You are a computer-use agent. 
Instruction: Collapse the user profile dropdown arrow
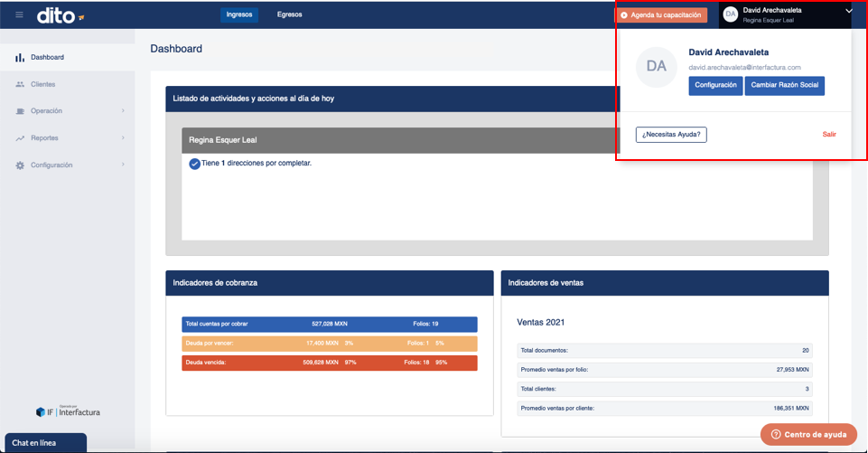[x=849, y=11]
